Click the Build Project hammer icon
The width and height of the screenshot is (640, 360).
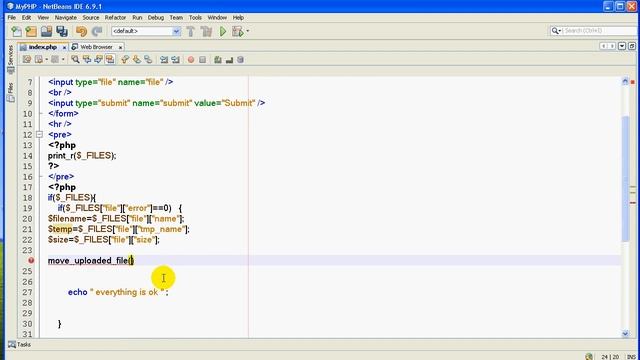point(191,31)
